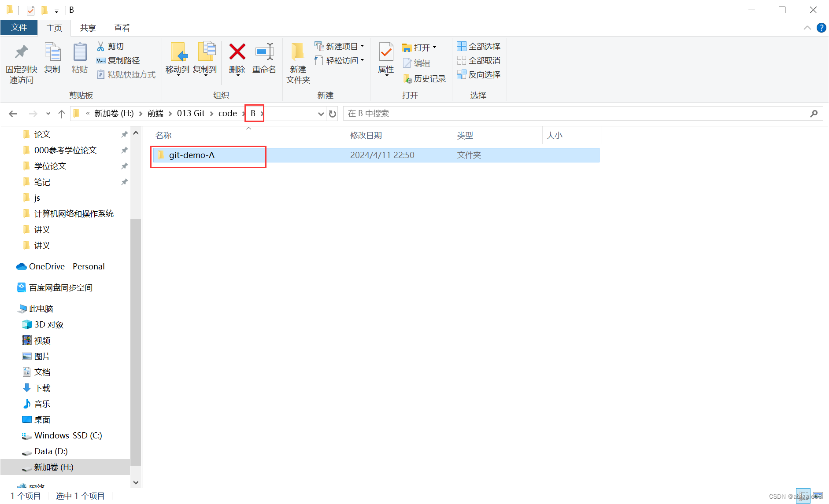This screenshot has height=504, width=829.
Task: Open the 新建项目 dropdown
Action: 362,46
